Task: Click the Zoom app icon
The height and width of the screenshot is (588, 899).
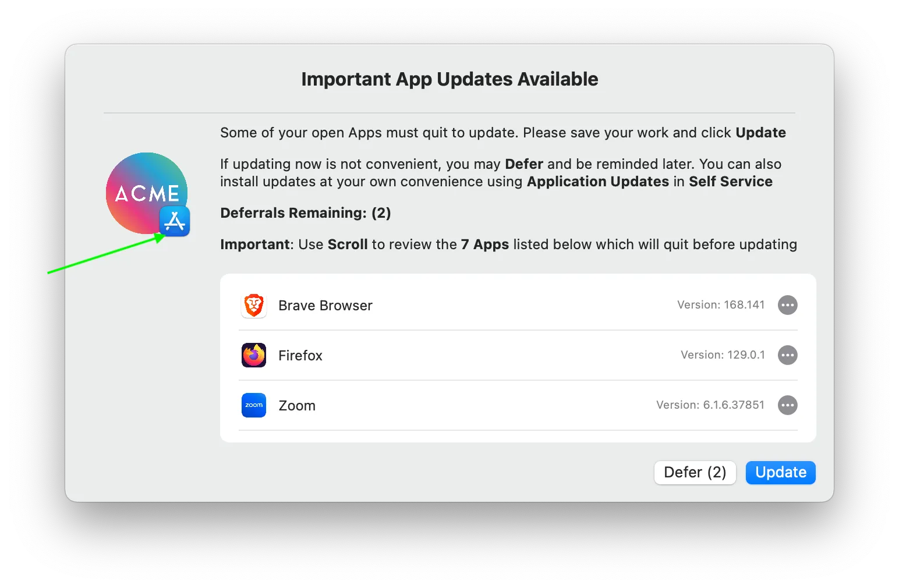Action: point(254,405)
